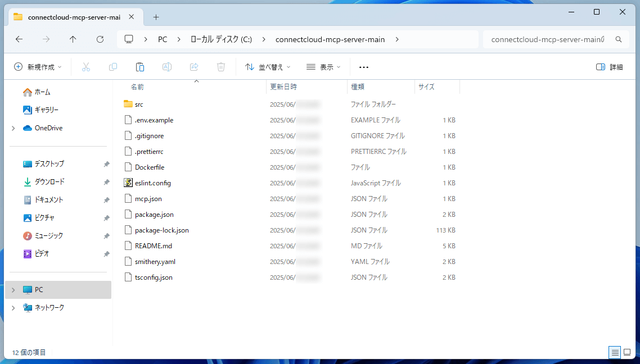This screenshot has height=364, width=640.
Task: Select the Cut icon in the toolbar
Action: click(85, 67)
